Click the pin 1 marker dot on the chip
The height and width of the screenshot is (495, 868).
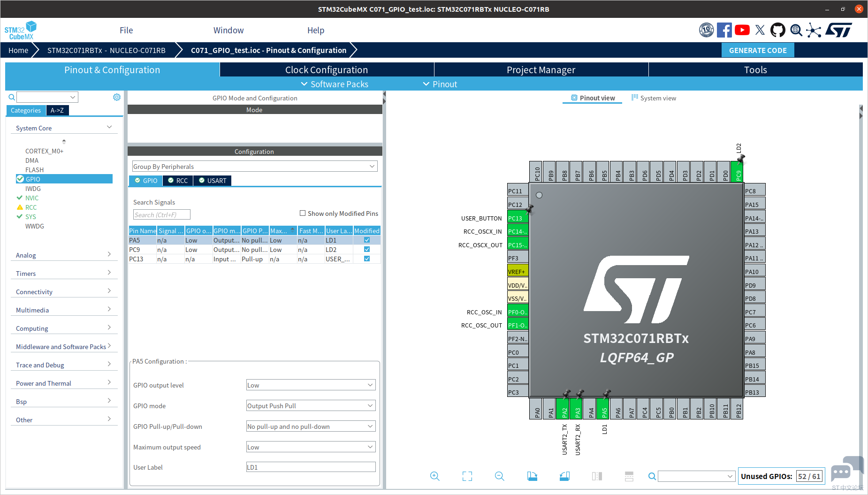pyautogui.click(x=539, y=195)
